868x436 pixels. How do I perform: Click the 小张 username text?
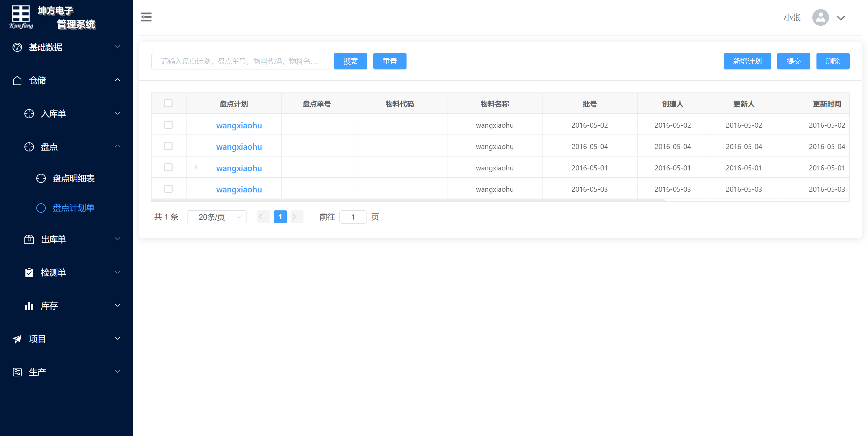click(792, 18)
